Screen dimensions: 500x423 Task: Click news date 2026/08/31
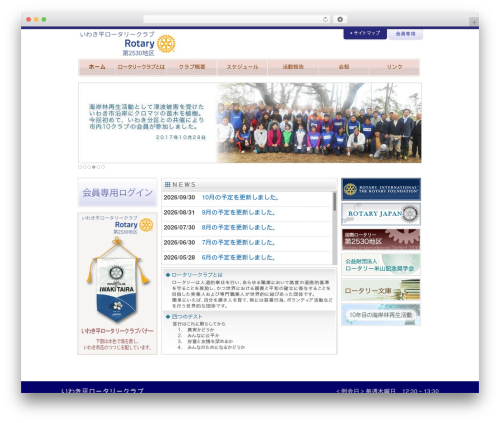[179, 212]
